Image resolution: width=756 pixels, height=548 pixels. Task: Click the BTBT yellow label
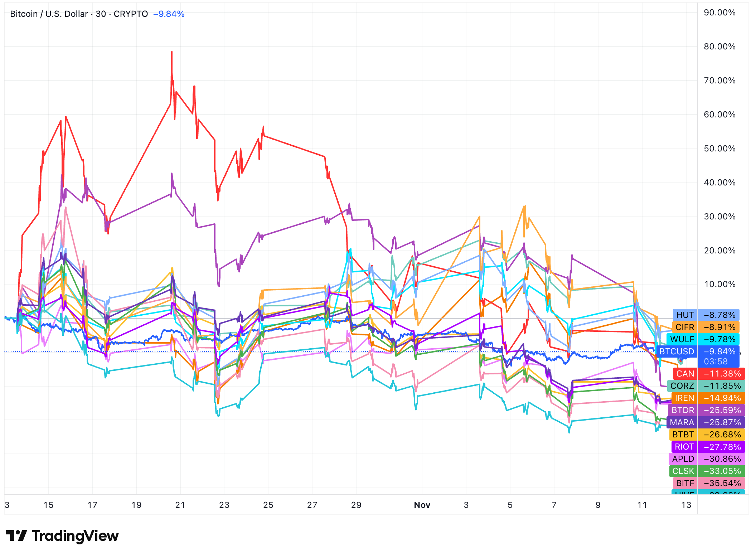tap(683, 435)
